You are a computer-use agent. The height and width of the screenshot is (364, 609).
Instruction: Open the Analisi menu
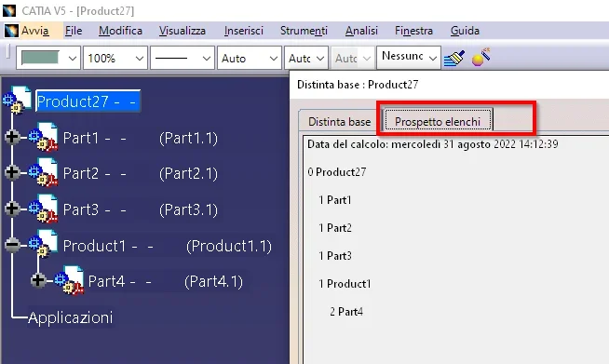point(361,31)
